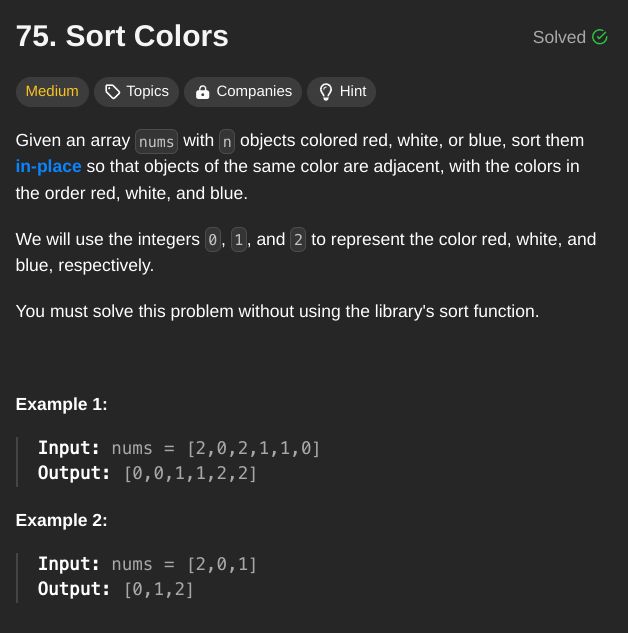Screen dimensions: 628x633
Task: Click the green Solved checkmark icon
Action: [x=600, y=37]
